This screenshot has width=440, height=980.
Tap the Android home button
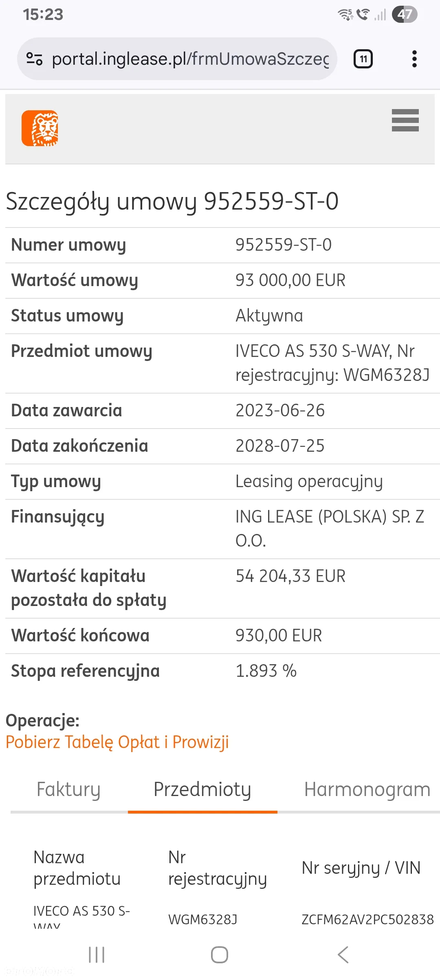[x=220, y=954]
